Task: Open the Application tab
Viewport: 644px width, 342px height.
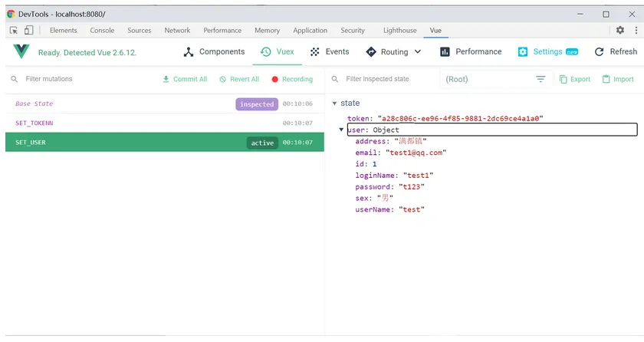Action: pos(310,31)
